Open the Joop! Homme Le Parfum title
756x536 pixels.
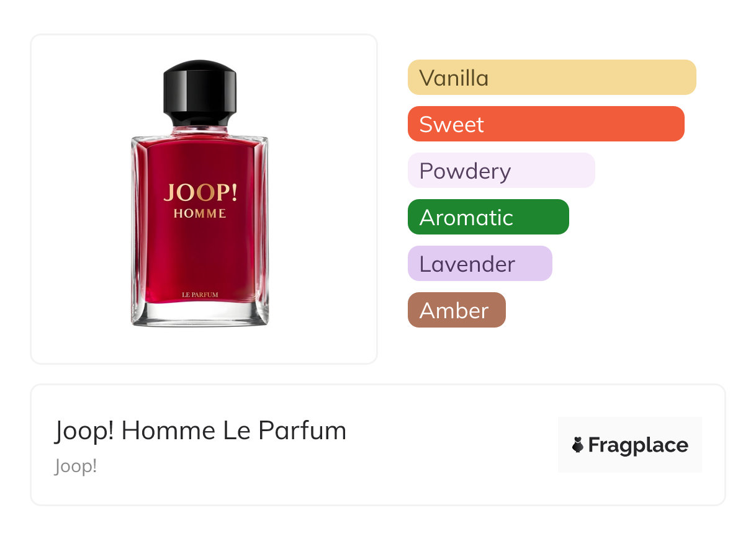[x=200, y=431]
